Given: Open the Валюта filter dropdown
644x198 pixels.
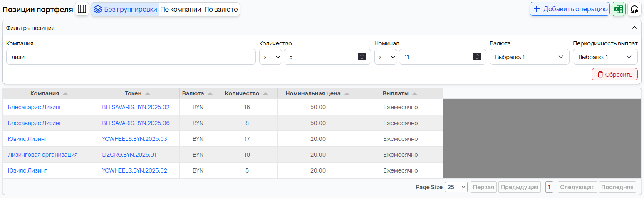Looking at the screenshot, I should click(x=529, y=57).
